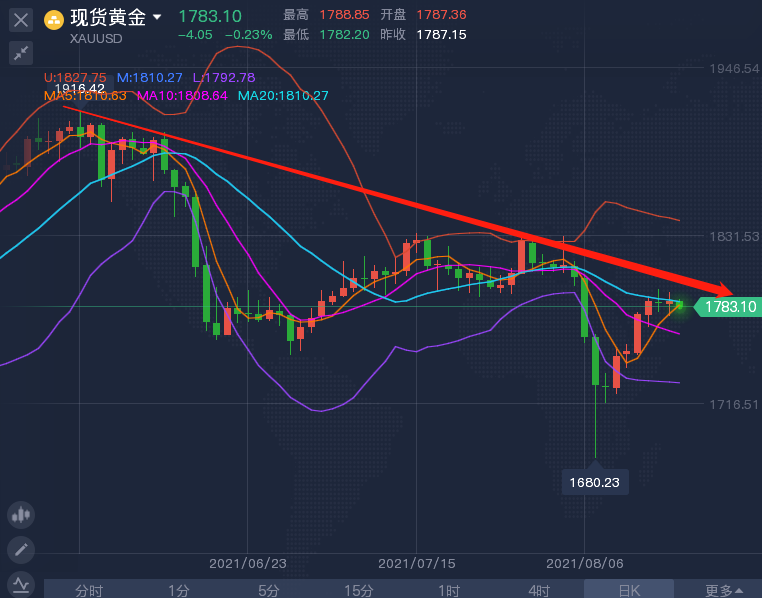Click the U:1827.75 upper band label
The width and height of the screenshot is (762, 598).
click(75, 78)
